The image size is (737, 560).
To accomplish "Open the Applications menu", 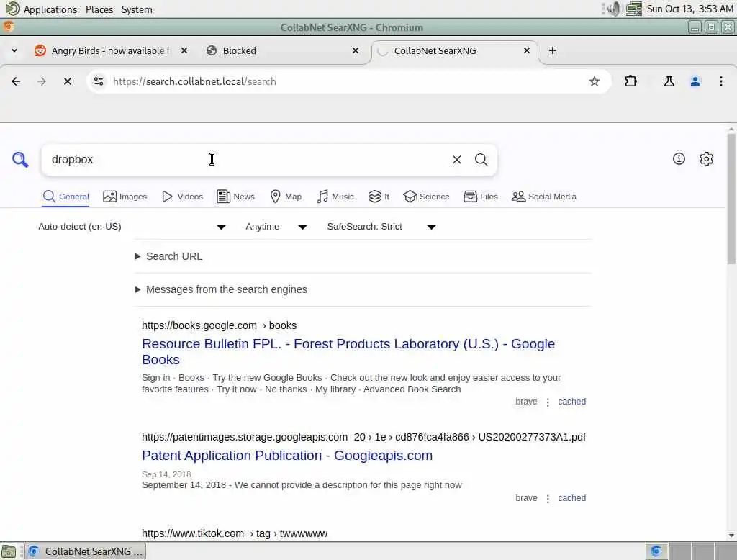I will (x=41, y=9).
